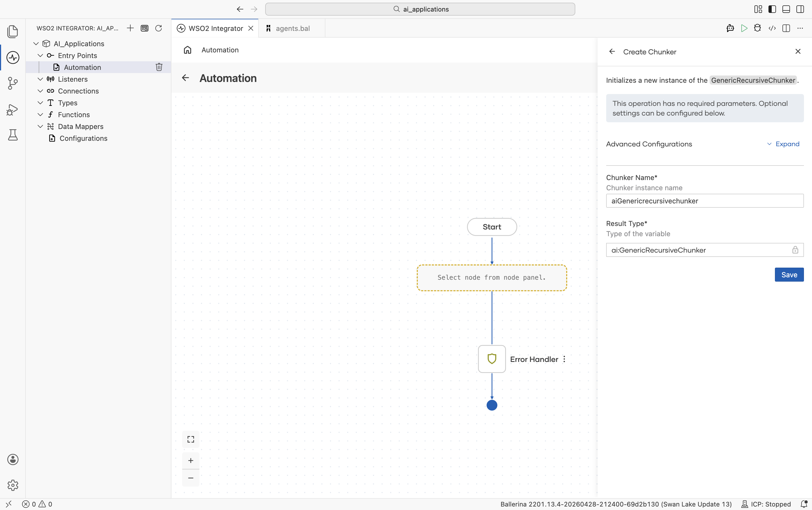Screen dimensions: 812x510
Task: Open notifications bell in status bar
Action: pyautogui.click(x=804, y=504)
